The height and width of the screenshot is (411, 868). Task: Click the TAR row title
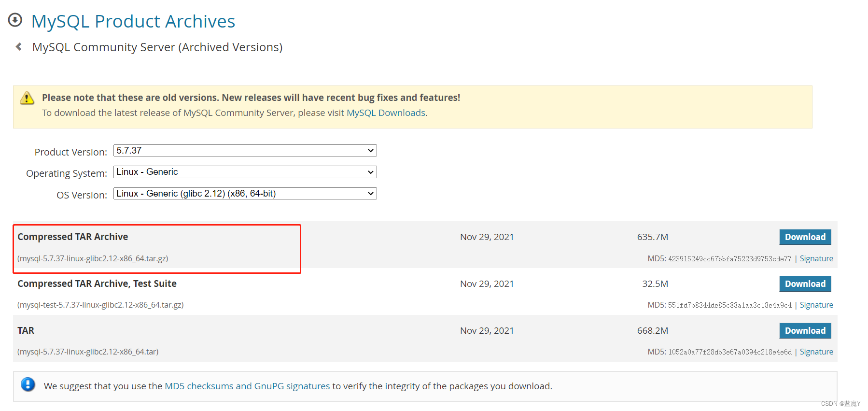[26, 330]
